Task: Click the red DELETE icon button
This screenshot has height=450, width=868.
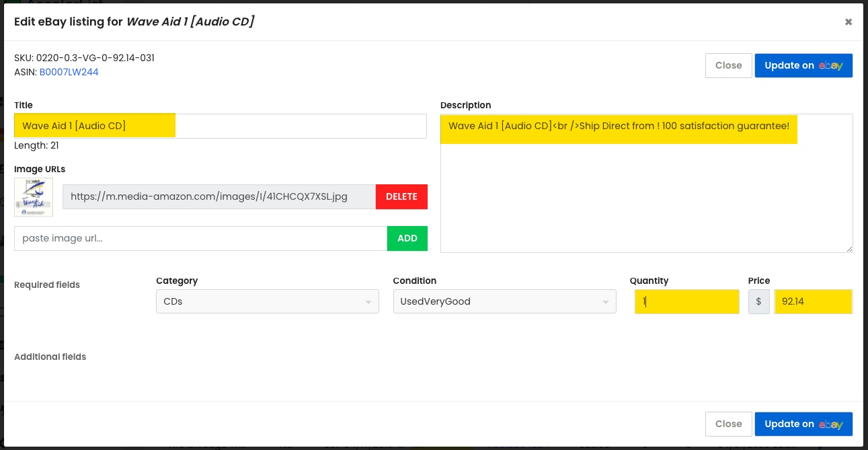Action: click(401, 196)
